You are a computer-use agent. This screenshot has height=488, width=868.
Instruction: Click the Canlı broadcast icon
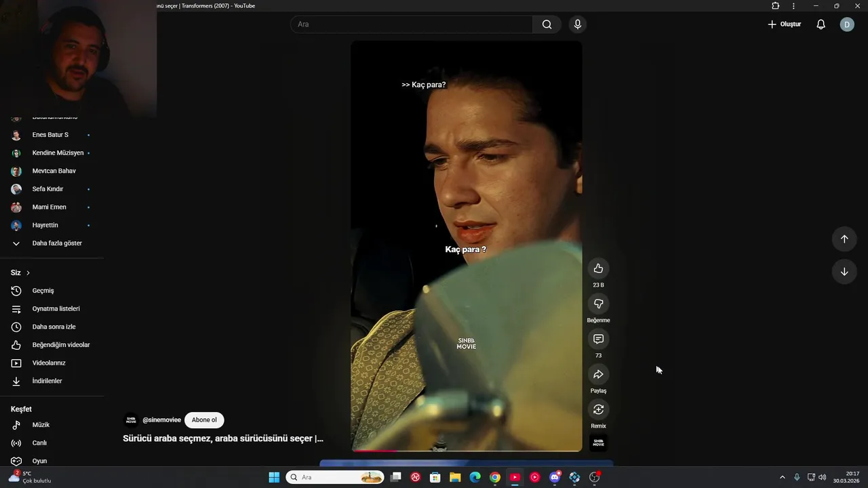16,443
